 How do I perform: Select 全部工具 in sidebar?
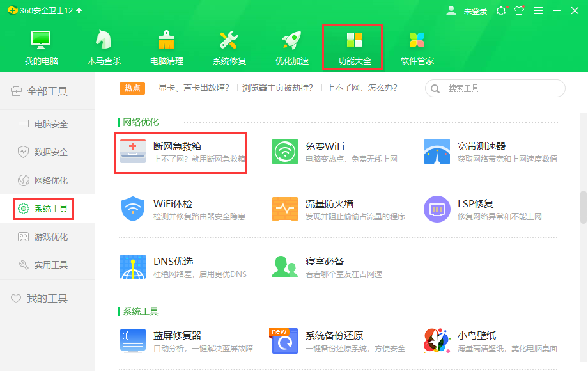47,91
